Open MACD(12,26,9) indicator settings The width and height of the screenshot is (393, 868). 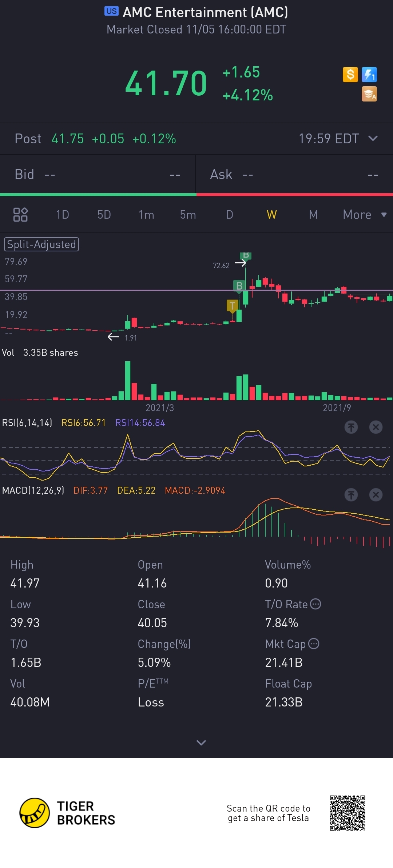pyautogui.click(x=33, y=490)
